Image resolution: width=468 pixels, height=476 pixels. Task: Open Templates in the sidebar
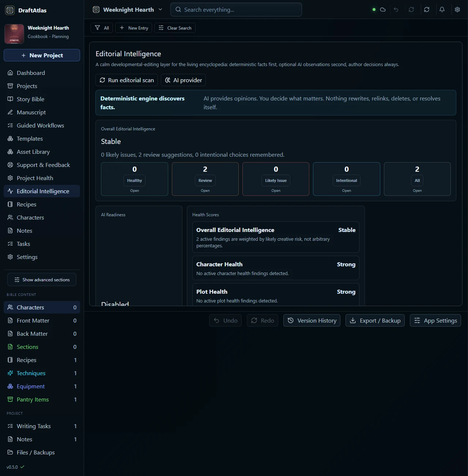point(42,138)
